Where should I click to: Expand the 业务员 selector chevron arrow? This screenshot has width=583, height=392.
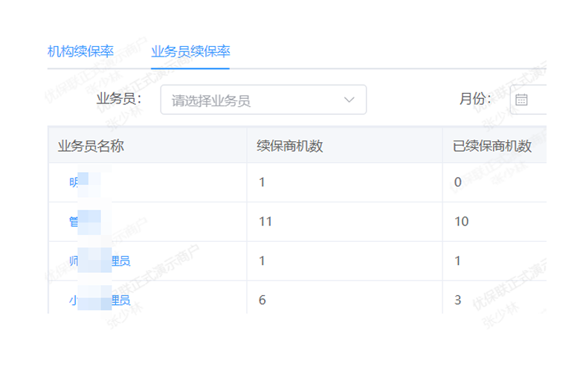[349, 100]
